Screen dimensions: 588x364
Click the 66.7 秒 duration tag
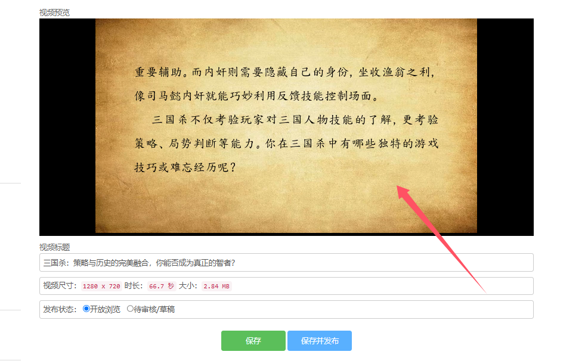click(x=161, y=286)
